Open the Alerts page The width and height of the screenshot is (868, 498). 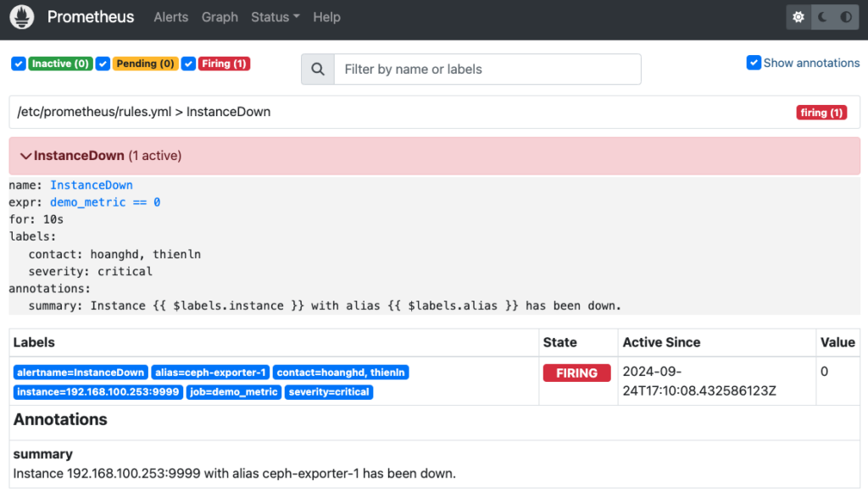pos(171,17)
